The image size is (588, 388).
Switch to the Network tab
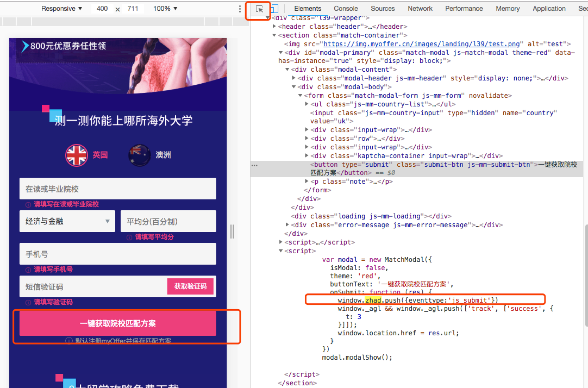420,9
